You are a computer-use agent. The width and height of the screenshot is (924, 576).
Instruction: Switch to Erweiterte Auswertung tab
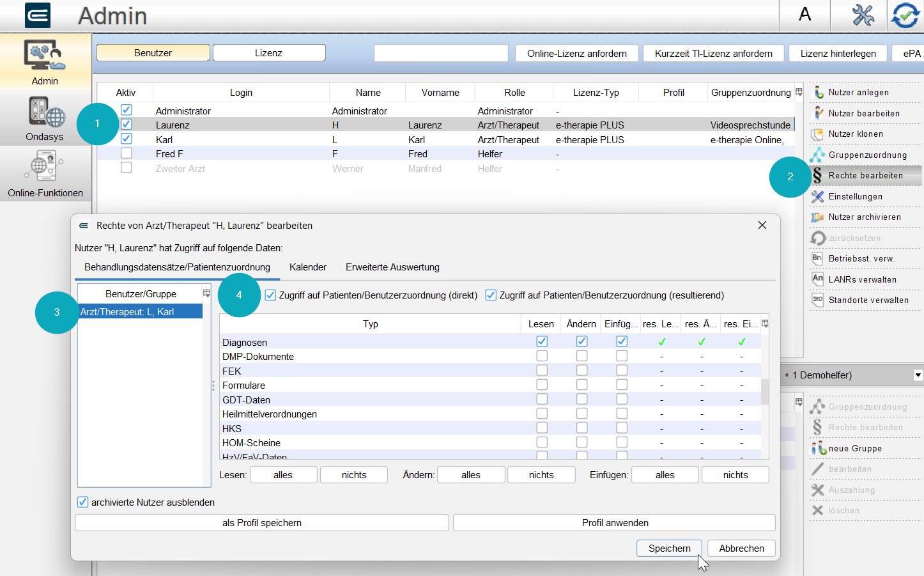click(x=392, y=267)
